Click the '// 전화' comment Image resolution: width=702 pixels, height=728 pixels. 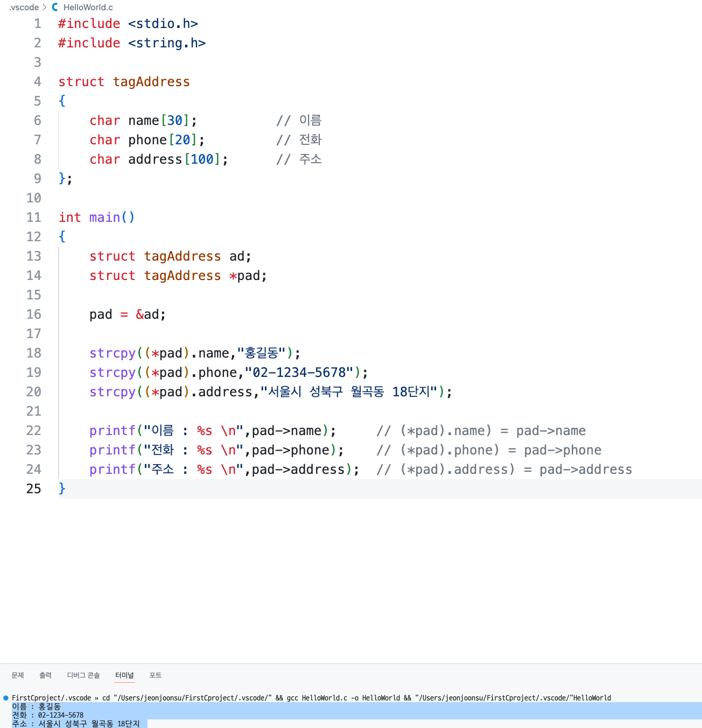click(x=299, y=140)
